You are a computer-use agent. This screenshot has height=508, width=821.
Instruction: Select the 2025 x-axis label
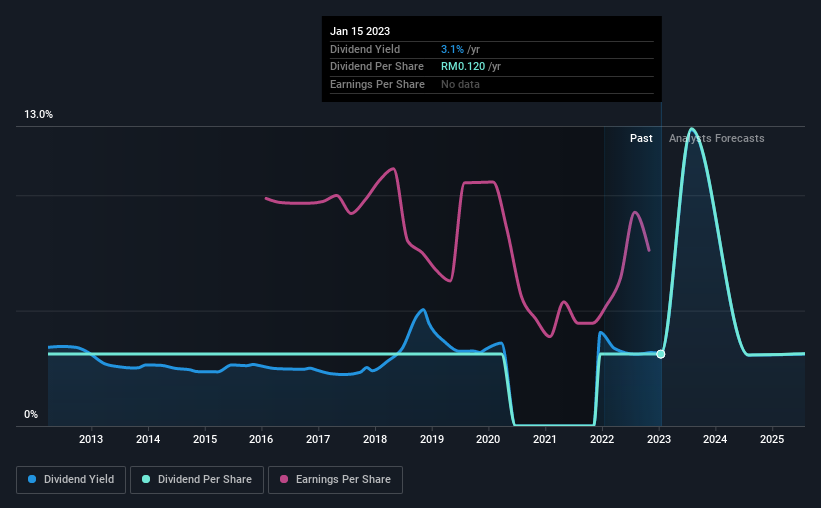[772, 439]
